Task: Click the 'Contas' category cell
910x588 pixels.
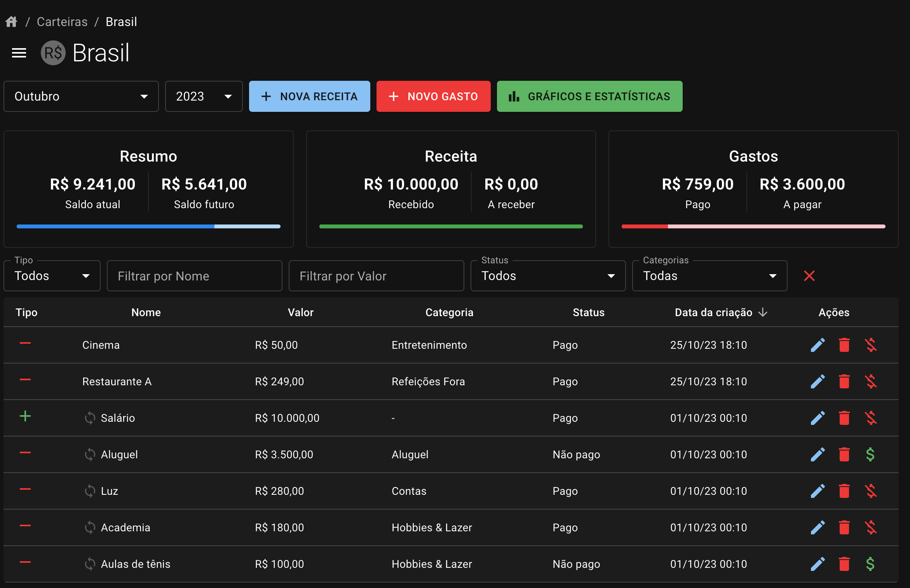Action: pyautogui.click(x=409, y=491)
